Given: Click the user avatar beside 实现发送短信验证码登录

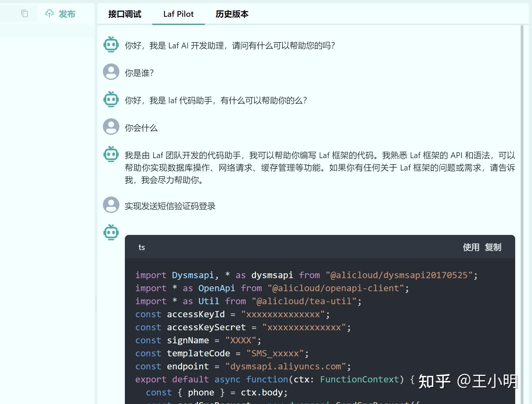Looking at the screenshot, I should click(110, 204).
